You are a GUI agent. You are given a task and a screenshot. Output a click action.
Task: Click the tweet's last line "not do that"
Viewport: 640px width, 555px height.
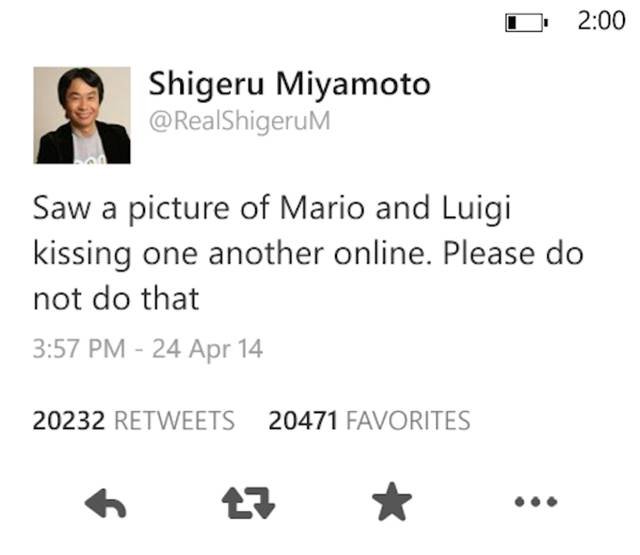pos(116,297)
